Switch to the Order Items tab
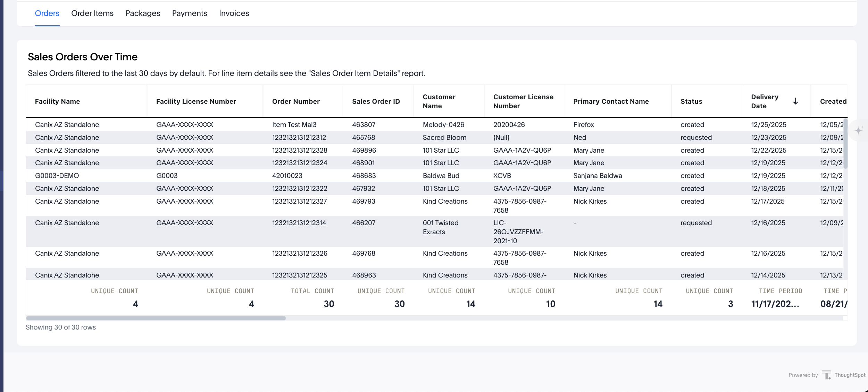 [92, 13]
